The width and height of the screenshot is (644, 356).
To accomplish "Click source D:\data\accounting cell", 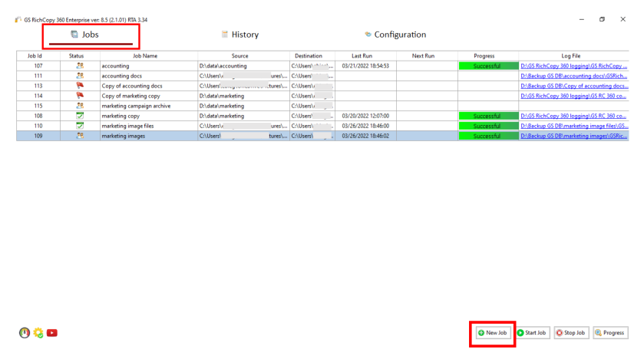I will pyautogui.click(x=243, y=66).
